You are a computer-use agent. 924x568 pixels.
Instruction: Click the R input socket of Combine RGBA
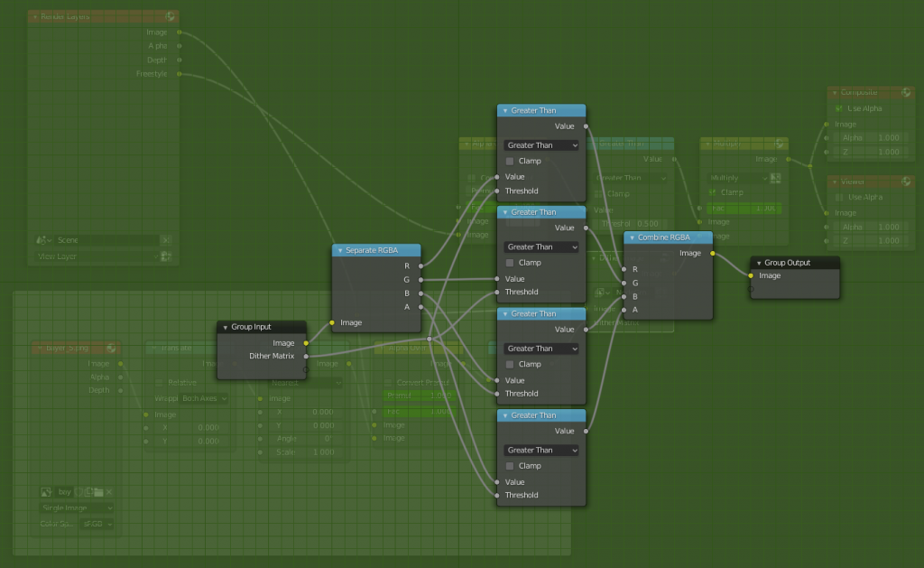pyautogui.click(x=624, y=269)
